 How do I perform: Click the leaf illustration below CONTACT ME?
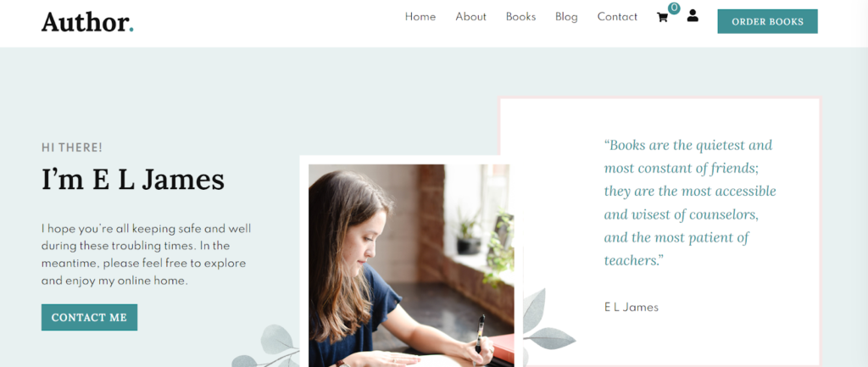coord(265,347)
